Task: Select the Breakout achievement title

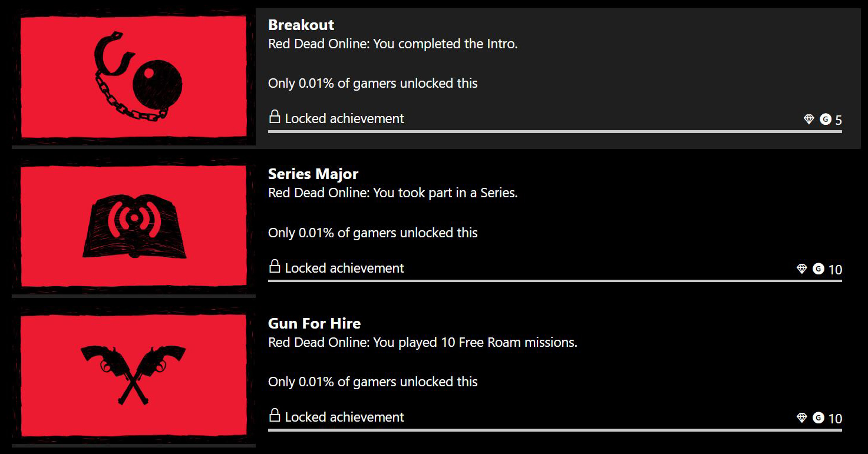Action: pyautogui.click(x=301, y=25)
